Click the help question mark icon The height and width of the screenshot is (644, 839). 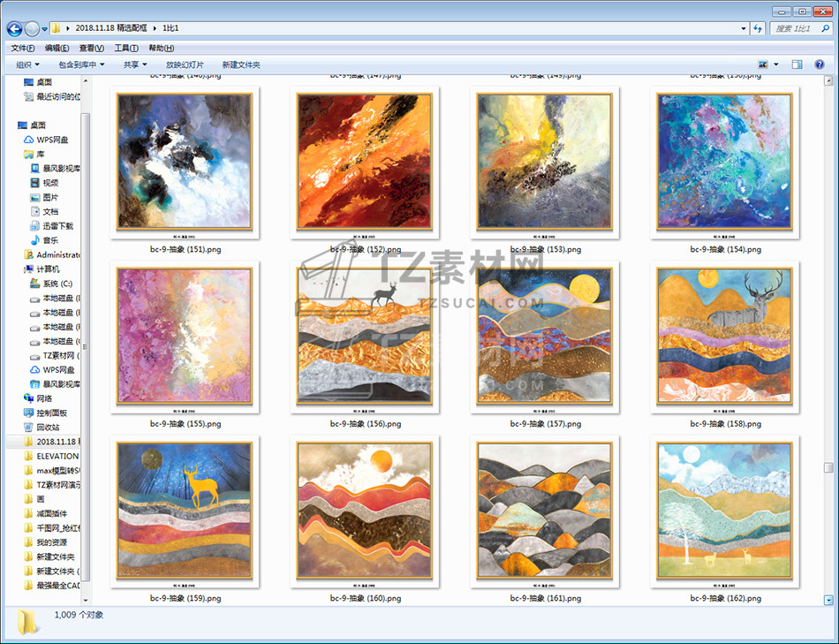coord(820,64)
